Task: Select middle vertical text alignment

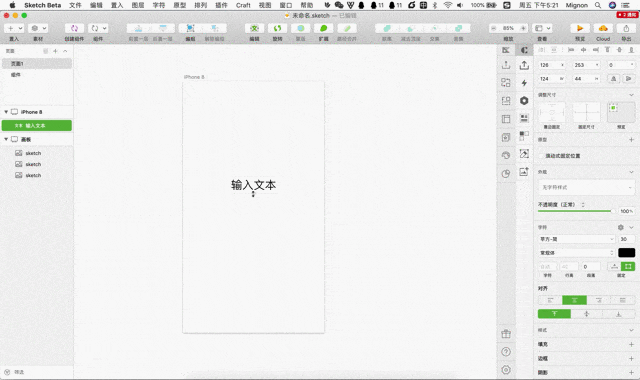Action: [x=587, y=314]
